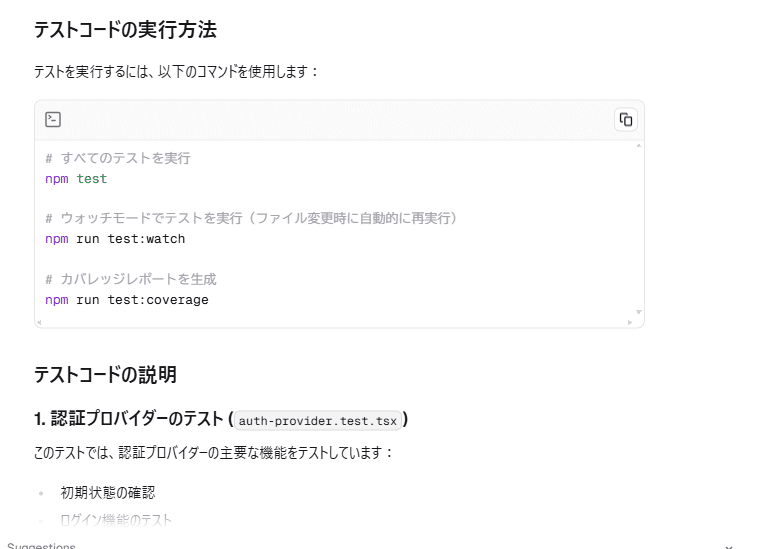Click the 認証プロバイダーのテスト subheading

pos(130,419)
